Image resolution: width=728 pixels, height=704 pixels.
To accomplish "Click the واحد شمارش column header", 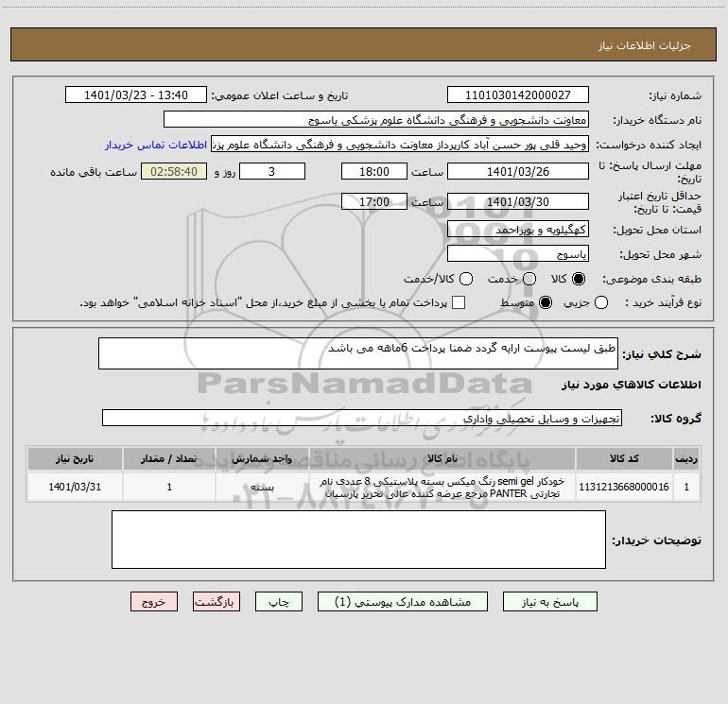I will pyautogui.click(x=262, y=458).
